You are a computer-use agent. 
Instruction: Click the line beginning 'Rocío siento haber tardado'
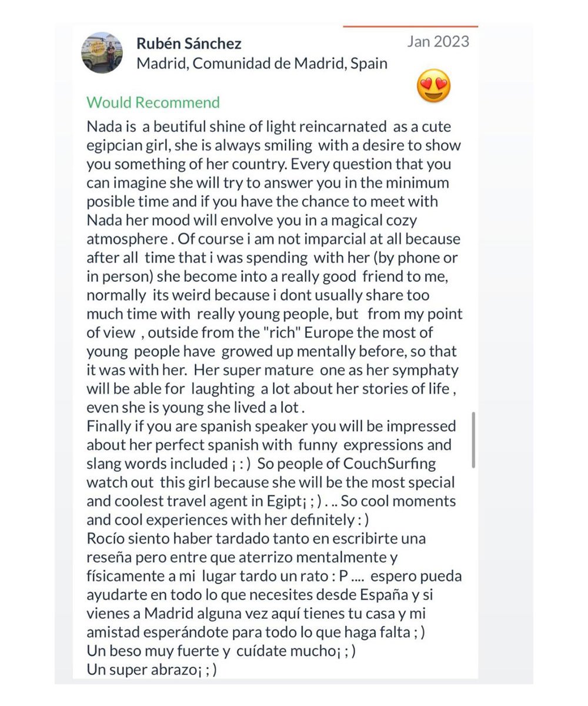point(256,538)
